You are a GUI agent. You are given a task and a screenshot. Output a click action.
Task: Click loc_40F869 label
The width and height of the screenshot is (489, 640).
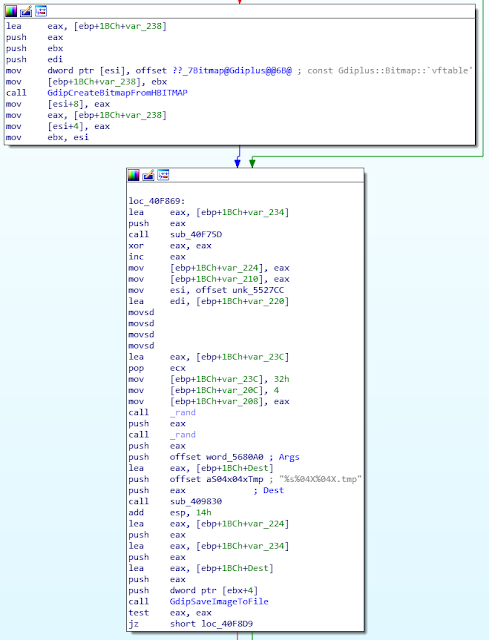pyautogui.click(x=157, y=201)
